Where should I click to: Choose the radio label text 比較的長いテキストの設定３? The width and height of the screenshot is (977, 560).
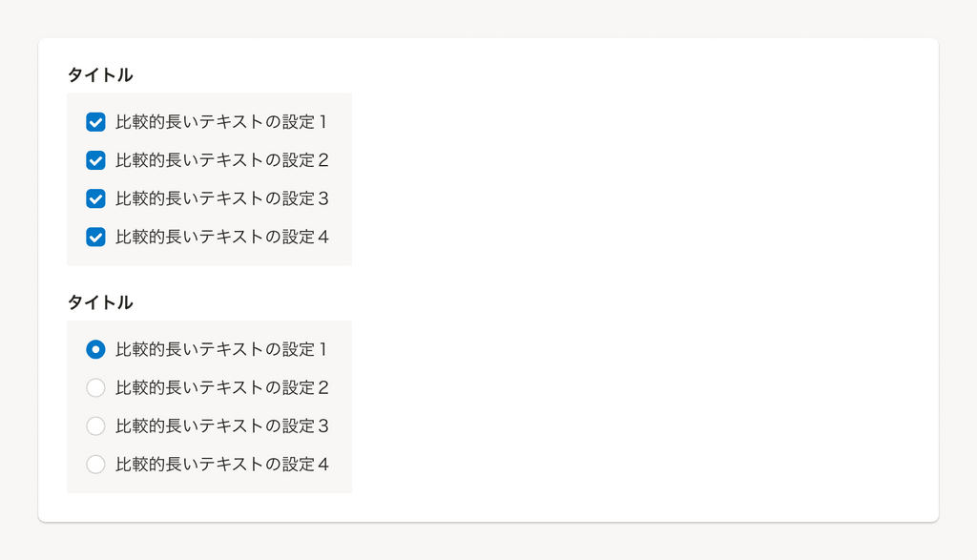(221, 426)
